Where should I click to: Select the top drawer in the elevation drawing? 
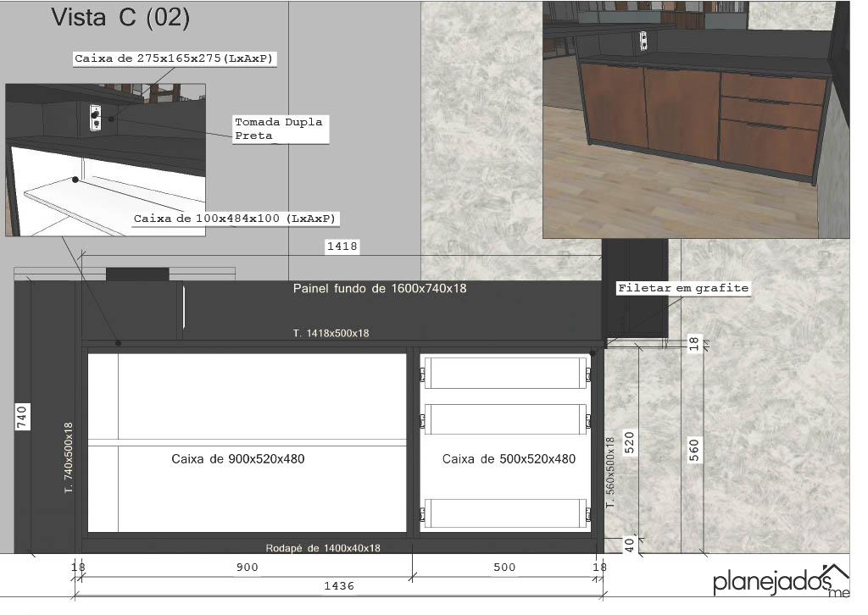506,374
